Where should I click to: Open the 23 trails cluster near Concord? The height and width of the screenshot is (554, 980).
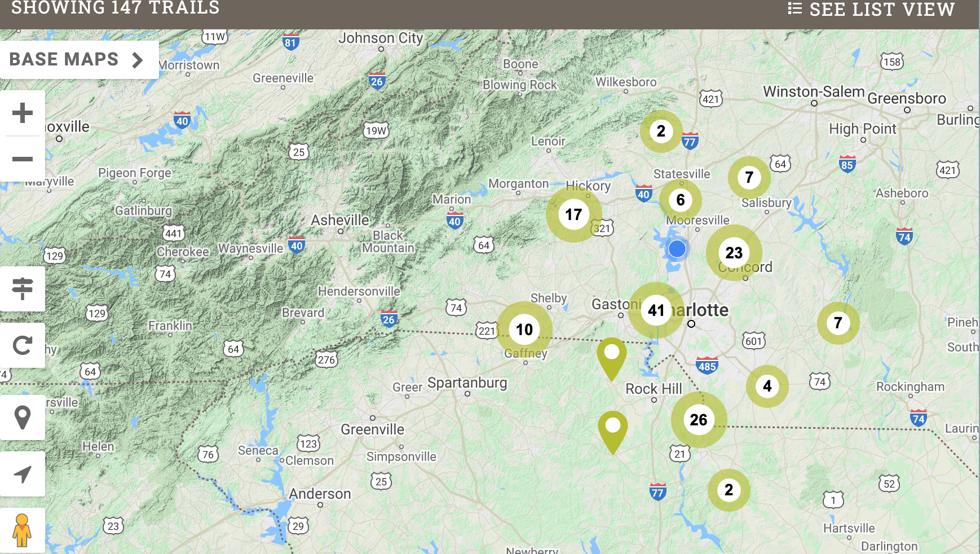734,253
